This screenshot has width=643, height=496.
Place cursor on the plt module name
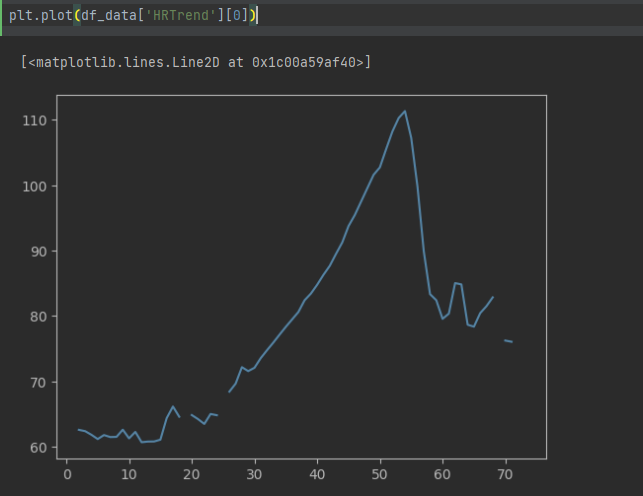tap(20, 15)
